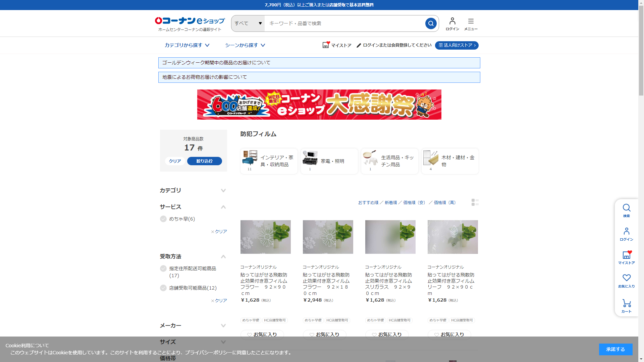Accept cookies with 承諾する button

pyautogui.click(x=615, y=349)
